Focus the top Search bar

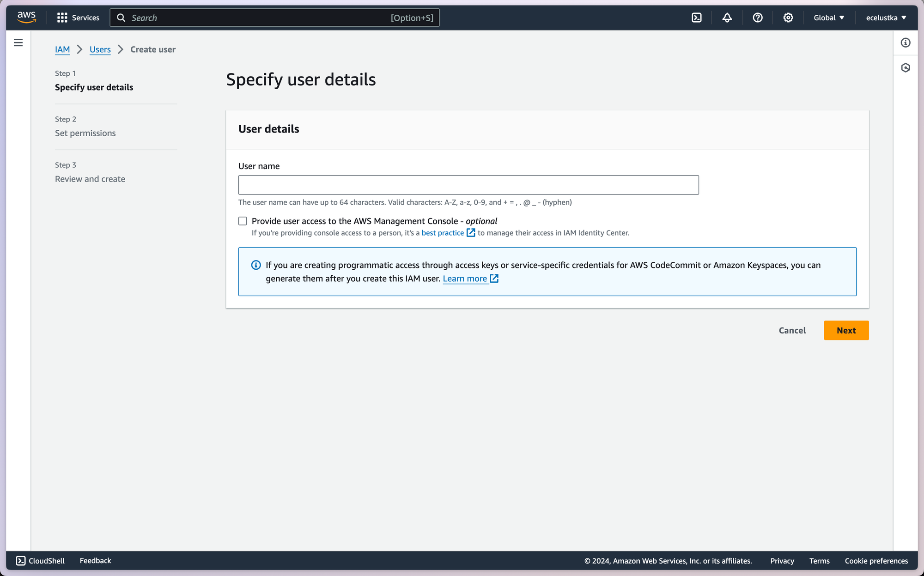[x=274, y=18]
